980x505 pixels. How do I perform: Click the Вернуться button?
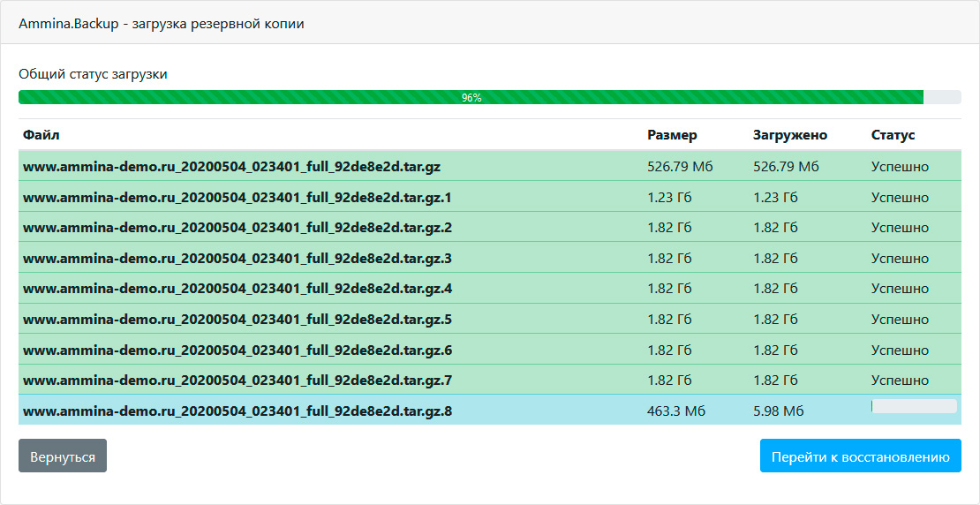[x=63, y=456]
